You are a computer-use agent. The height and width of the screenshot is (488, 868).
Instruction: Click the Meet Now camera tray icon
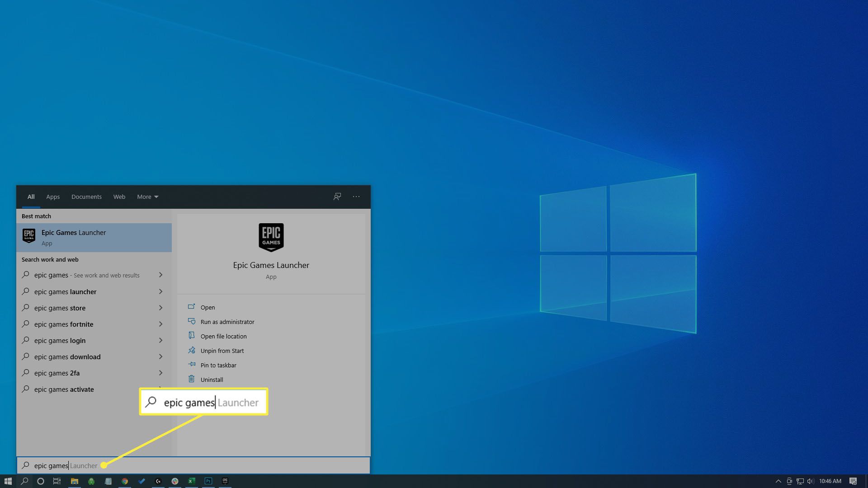[x=789, y=481]
